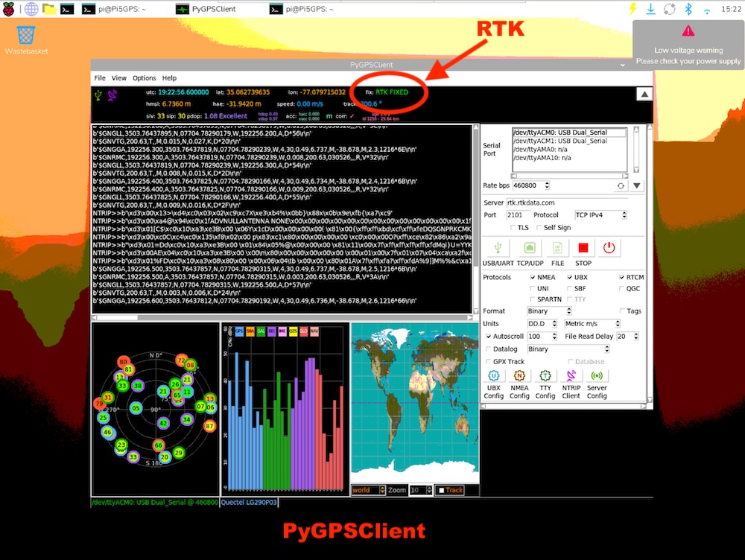Click the GPS legend color swatch

click(239, 331)
